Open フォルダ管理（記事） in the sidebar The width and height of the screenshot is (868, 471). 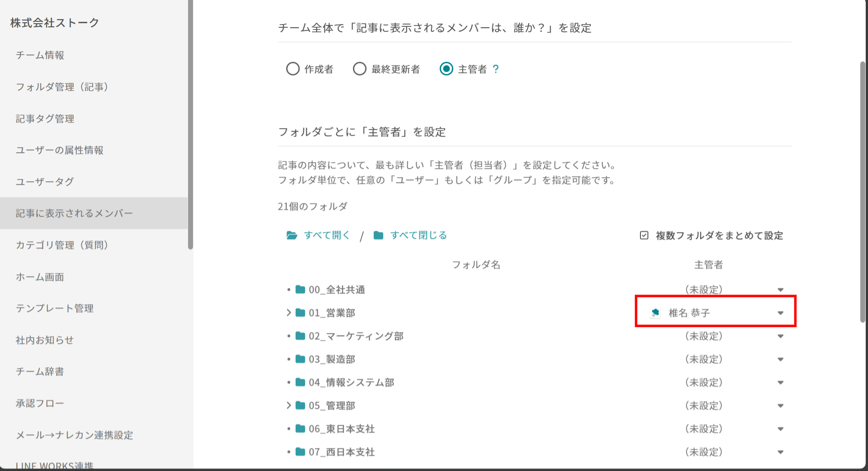click(62, 87)
